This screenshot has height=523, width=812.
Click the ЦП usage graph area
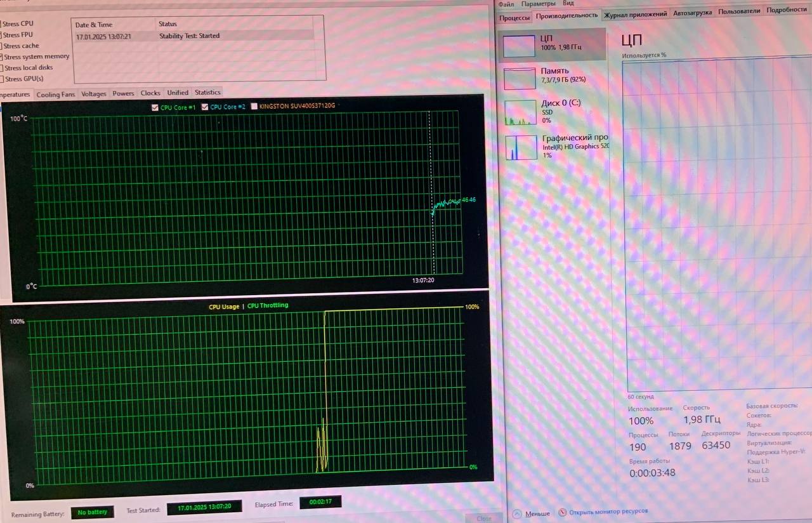click(719, 225)
